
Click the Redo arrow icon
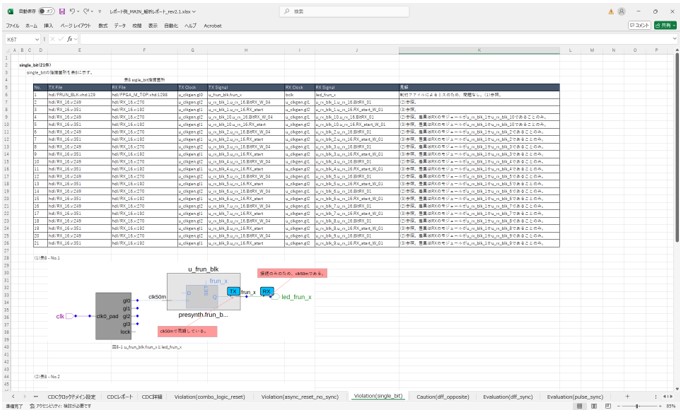point(86,11)
